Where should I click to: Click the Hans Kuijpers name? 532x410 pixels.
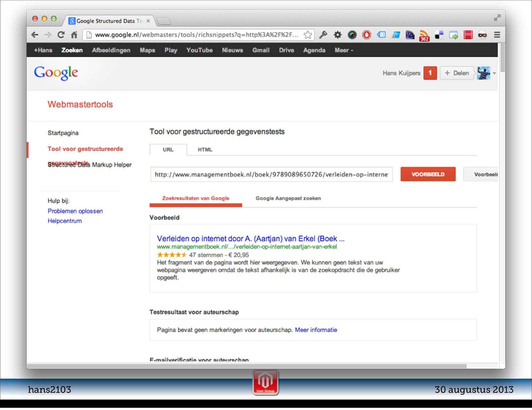401,73
